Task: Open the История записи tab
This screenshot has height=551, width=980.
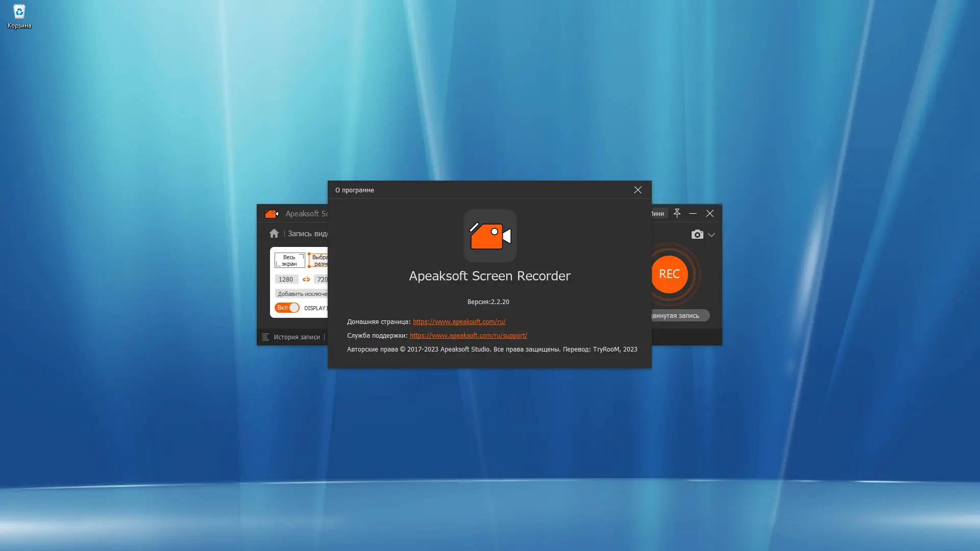Action: point(297,337)
